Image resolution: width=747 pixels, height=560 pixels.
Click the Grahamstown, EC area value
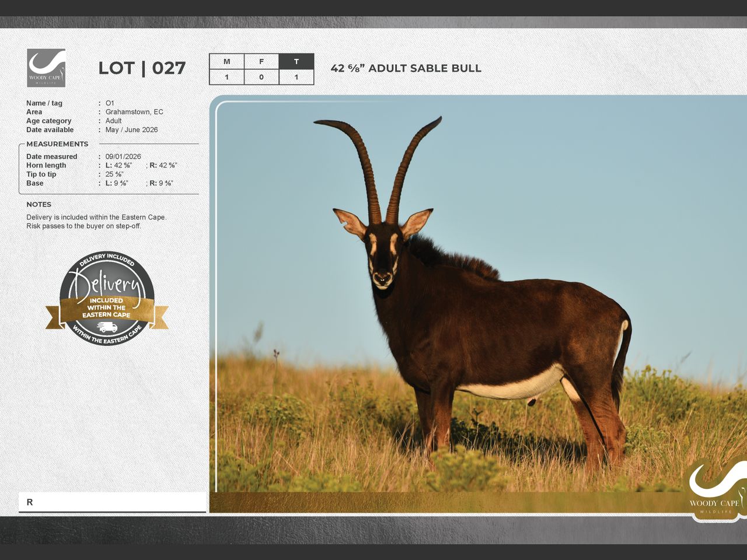tap(134, 112)
